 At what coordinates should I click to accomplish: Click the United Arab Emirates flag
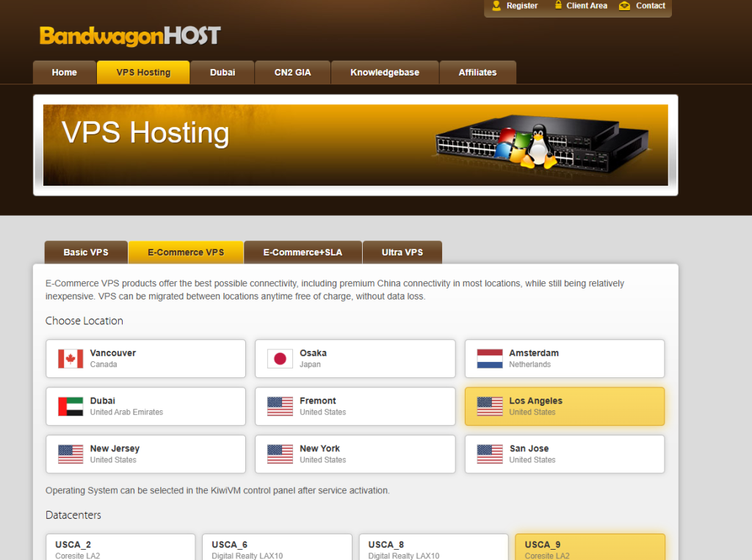pyautogui.click(x=70, y=407)
